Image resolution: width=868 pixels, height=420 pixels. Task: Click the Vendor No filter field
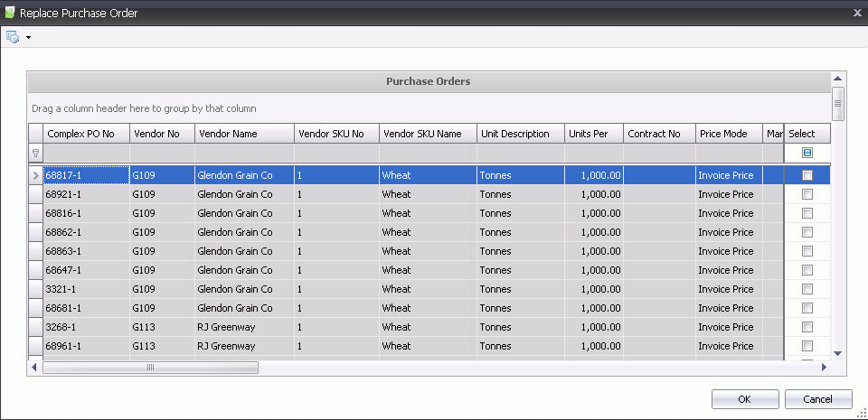pos(161,154)
